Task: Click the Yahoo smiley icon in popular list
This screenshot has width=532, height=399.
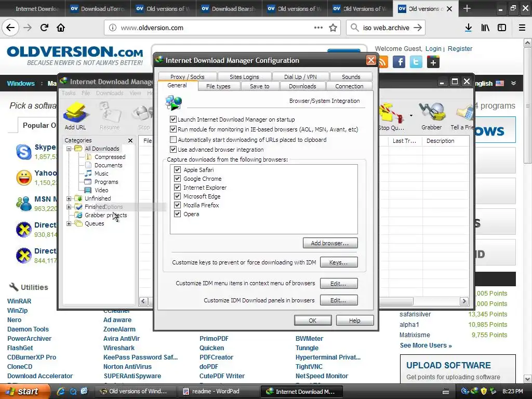Action: (x=24, y=178)
